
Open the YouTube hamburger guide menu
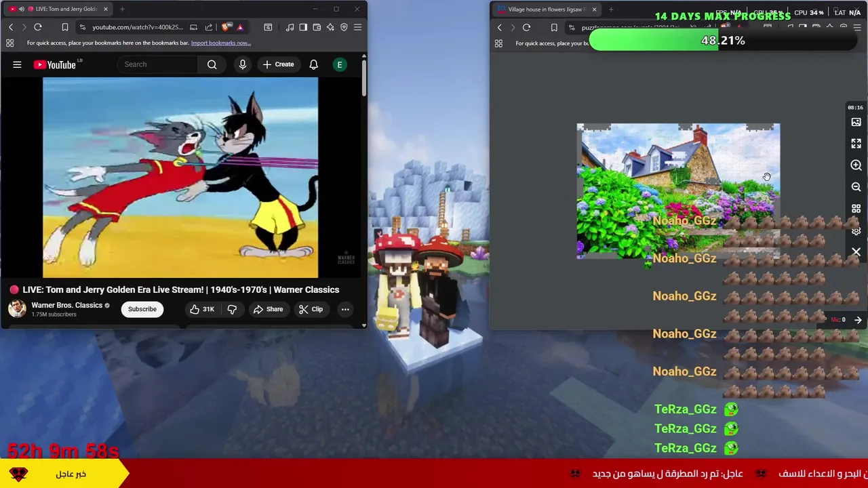point(17,64)
